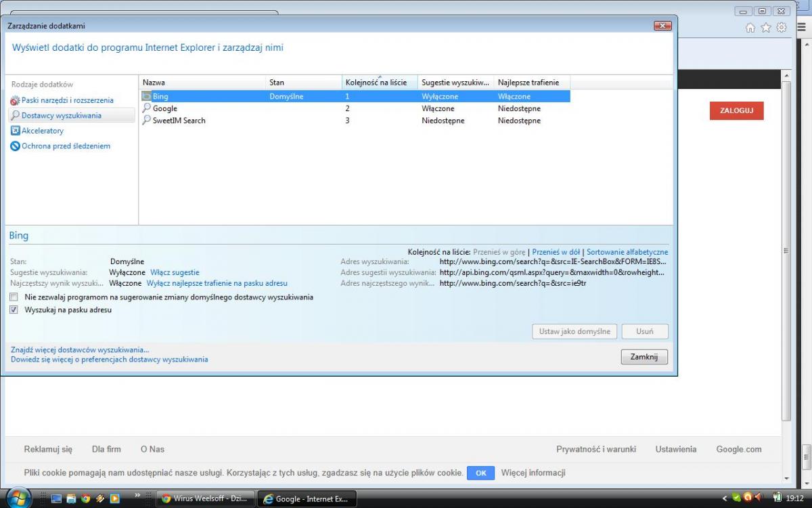Show hidden tray icons arrow

click(x=725, y=499)
